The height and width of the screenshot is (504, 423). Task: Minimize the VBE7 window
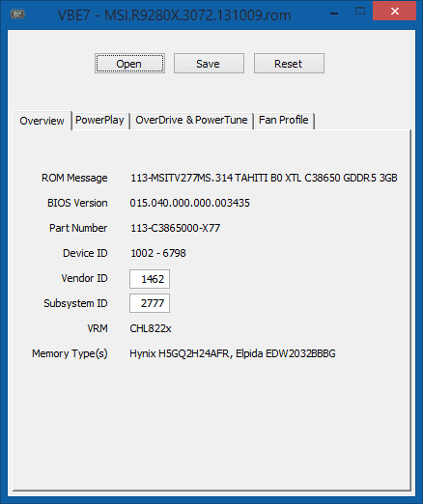point(334,14)
